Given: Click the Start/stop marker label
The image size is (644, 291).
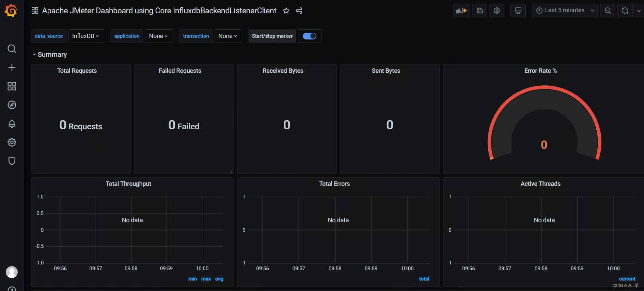Looking at the screenshot, I should coord(272,36).
